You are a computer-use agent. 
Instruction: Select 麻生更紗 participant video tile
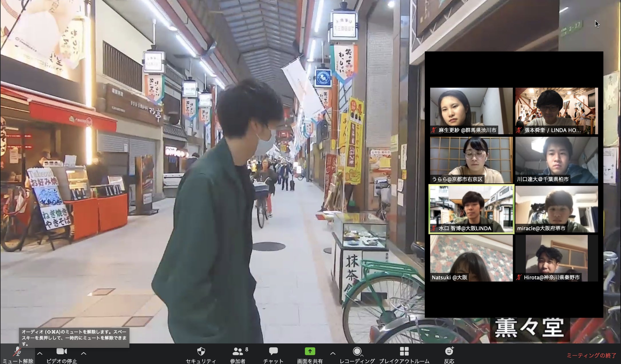pyautogui.click(x=471, y=110)
